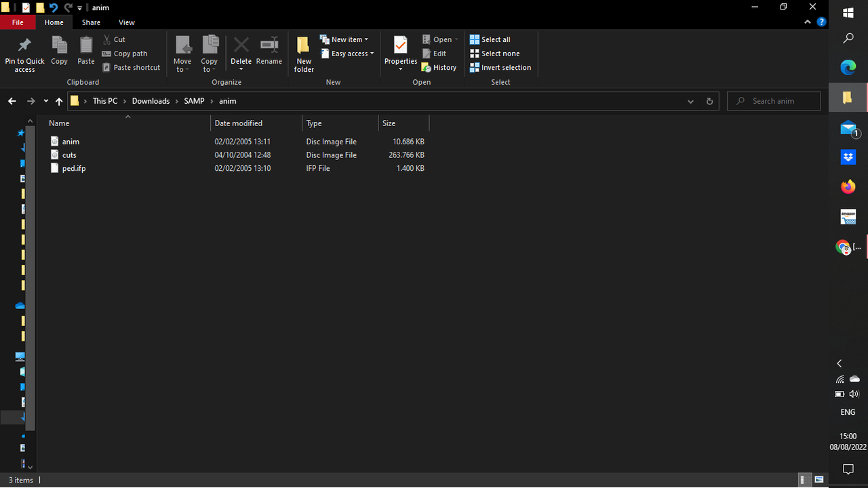The image size is (868, 488).
Task: Open taskbar Search magnifier
Action: [x=848, y=39]
